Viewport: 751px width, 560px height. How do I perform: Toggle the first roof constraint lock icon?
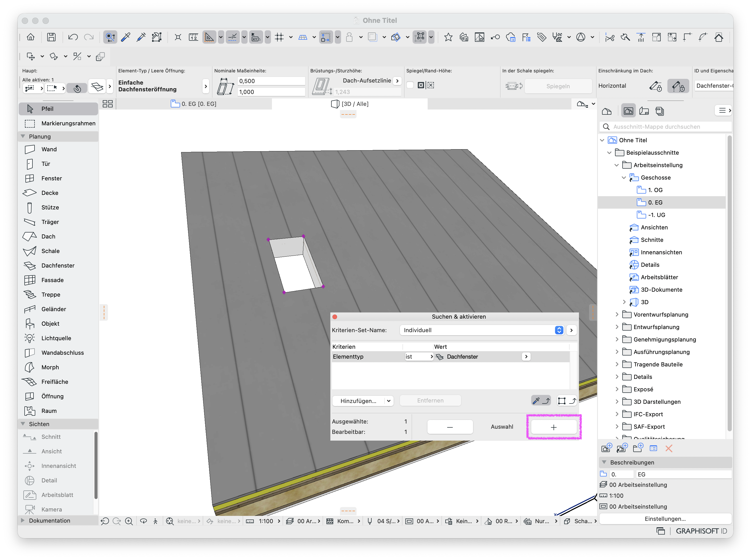[x=656, y=86]
